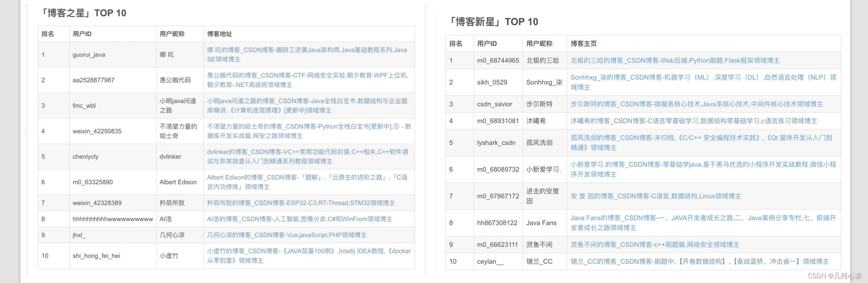The width and height of the screenshot is (868, 283).
Task: Visit the 几何心凉的博客 Vue link
Action: [287, 235]
